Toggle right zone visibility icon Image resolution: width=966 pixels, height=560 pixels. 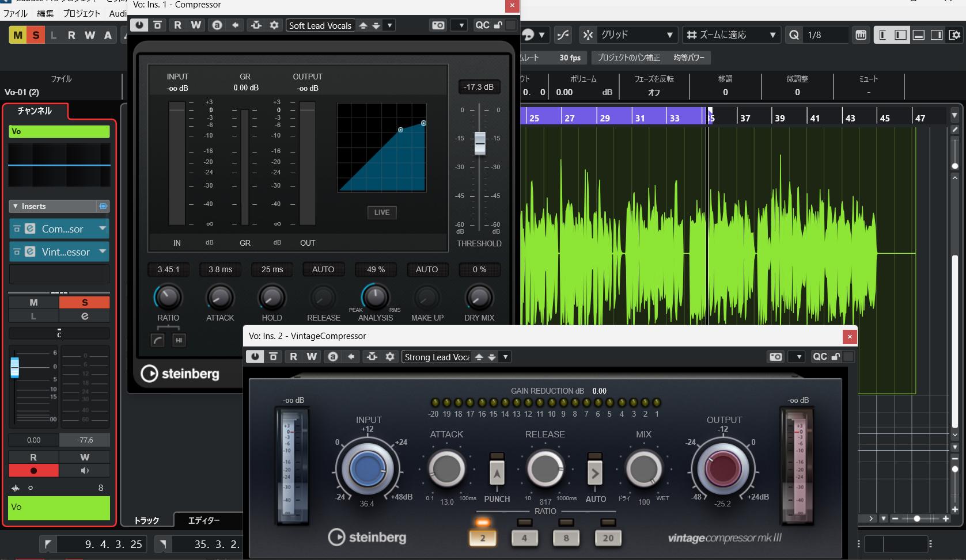click(x=937, y=35)
